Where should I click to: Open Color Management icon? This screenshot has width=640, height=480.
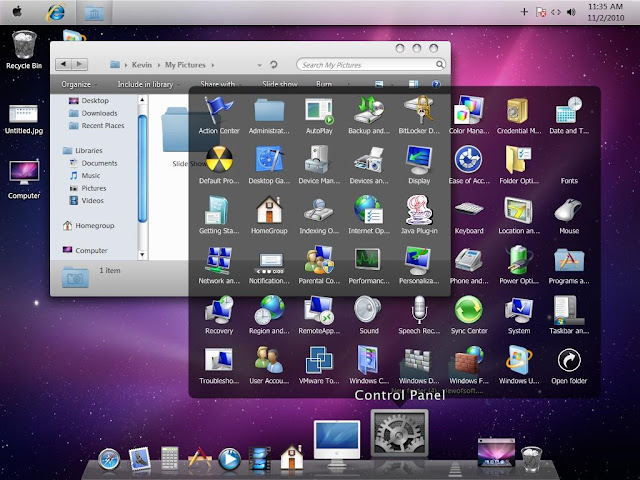(469, 110)
